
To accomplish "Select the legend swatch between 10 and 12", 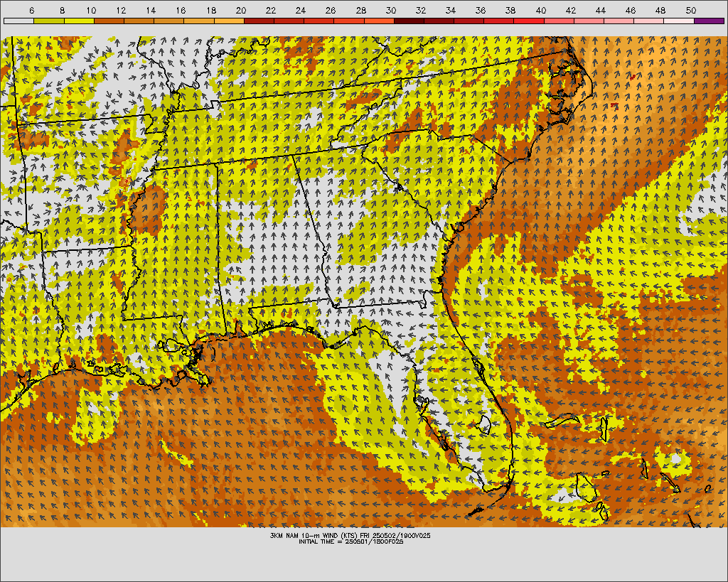I will coord(109,21).
